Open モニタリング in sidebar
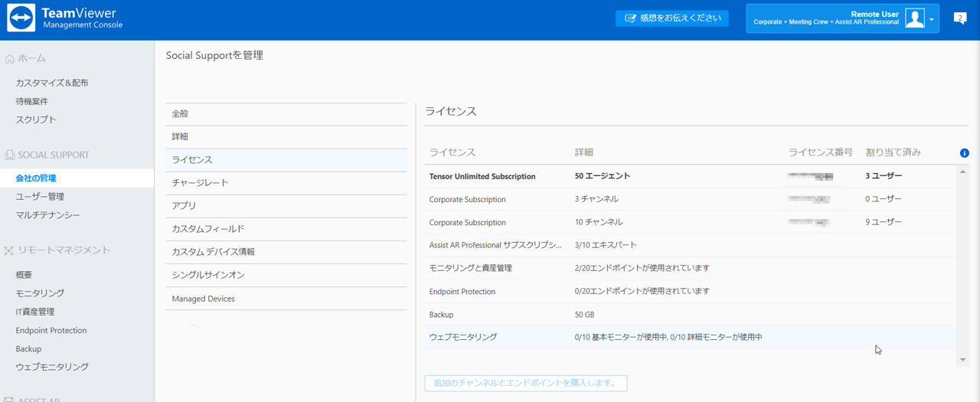 click(x=40, y=293)
